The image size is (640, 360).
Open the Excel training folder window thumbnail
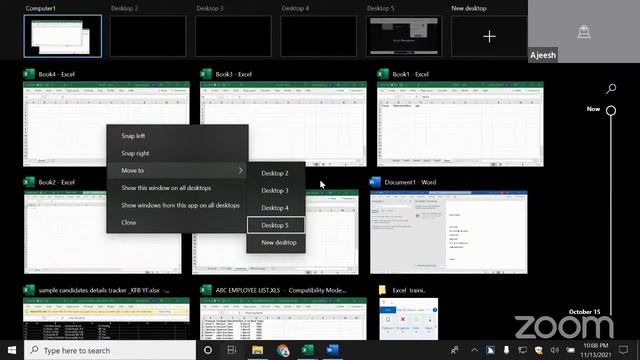tap(409, 318)
